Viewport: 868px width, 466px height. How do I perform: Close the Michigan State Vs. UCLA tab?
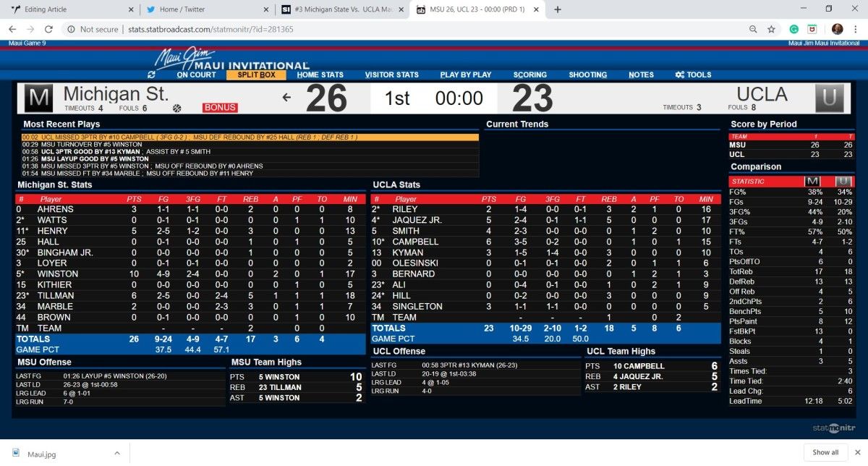click(x=401, y=9)
